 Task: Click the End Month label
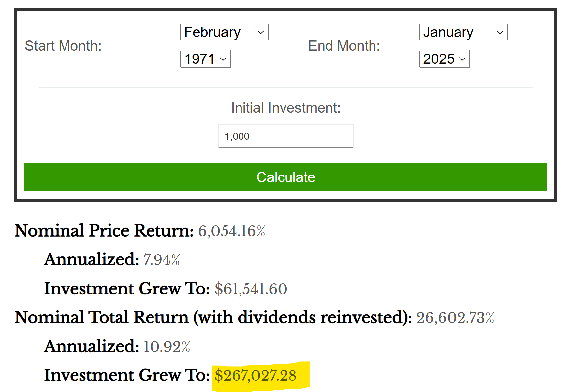(x=344, y=46)
